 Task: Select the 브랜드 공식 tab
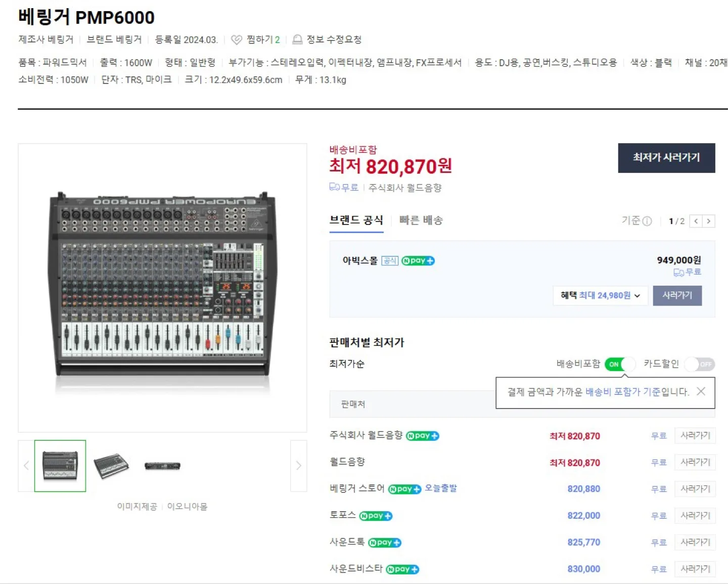pos(356,220)
